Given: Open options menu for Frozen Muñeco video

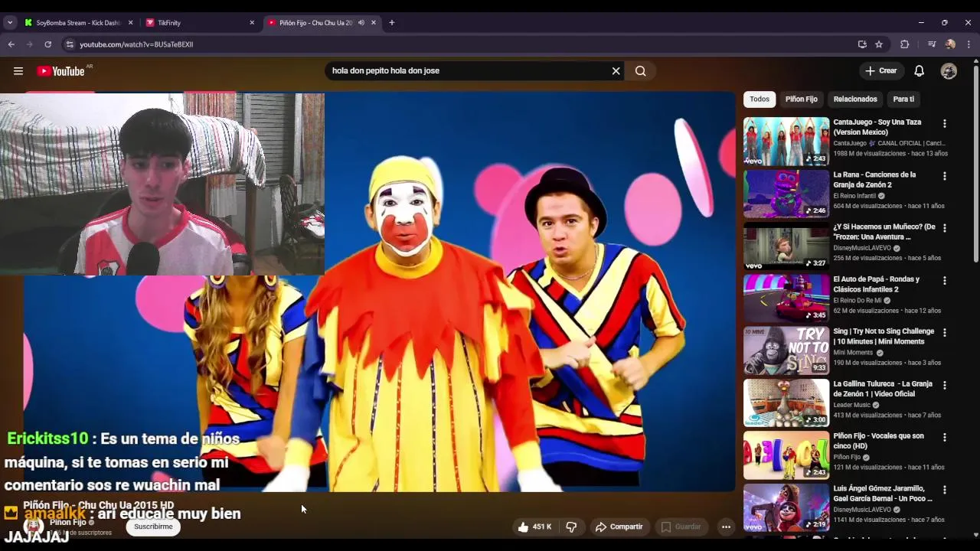Looking at the screenshot, I should 944,228.
